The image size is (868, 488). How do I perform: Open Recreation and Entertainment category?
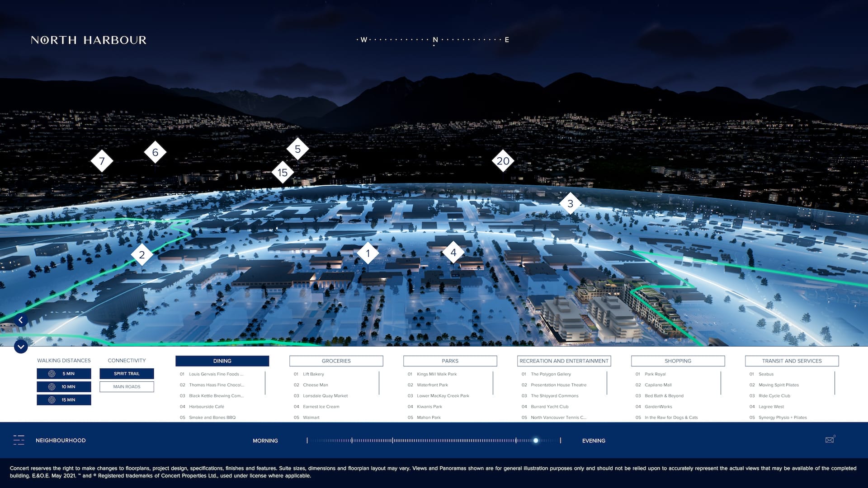[x=564, y=361]
